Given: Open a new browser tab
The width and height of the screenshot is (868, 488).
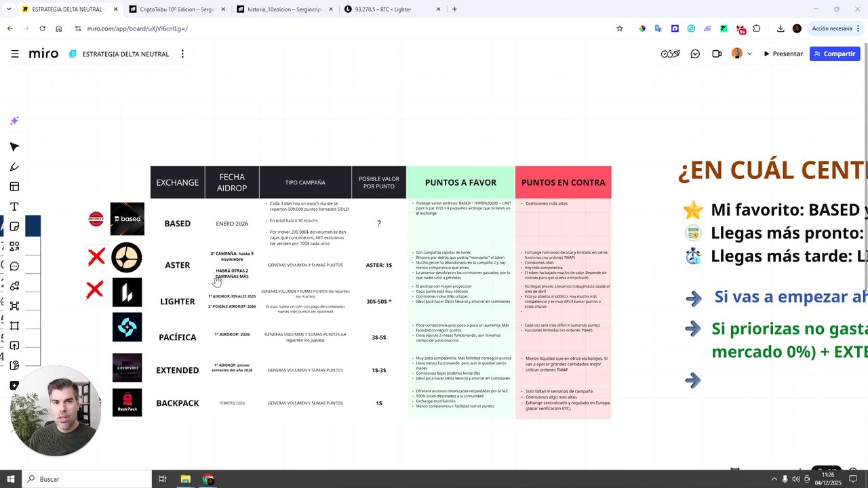Looking at the screenshot, I should click(454, 9).
